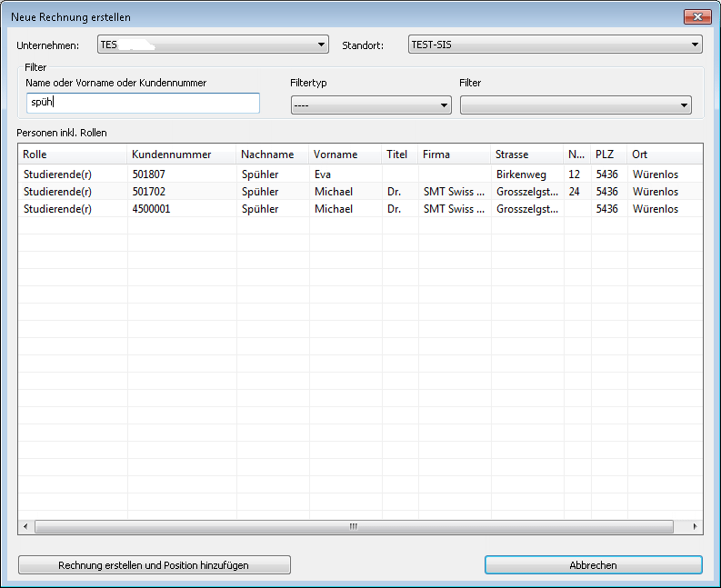Click the Abbrechen button
The height and width of the screenshot is (588, 721).
pyautogui.click(x=593, y=565)
